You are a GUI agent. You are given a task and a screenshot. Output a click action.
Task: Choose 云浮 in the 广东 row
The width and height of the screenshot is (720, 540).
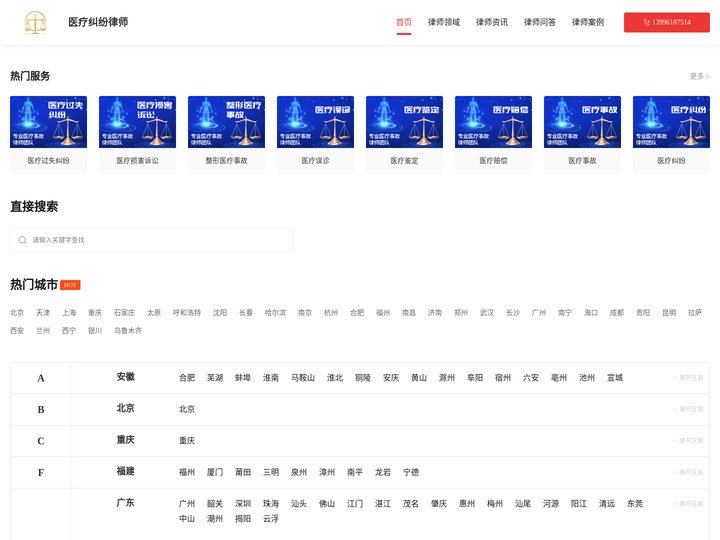pos(271,519)
